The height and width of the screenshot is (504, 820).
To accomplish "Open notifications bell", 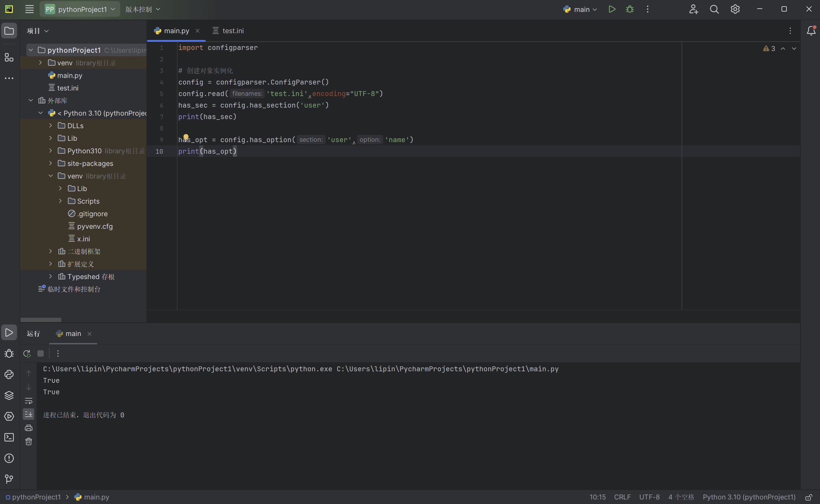I will coord(811,31).
